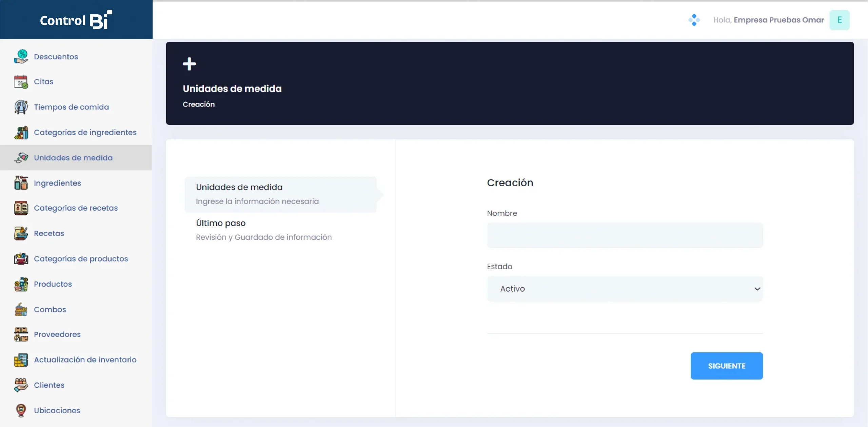
Task: Open Categorías de recetas menu item
Action: coord(76,208)
